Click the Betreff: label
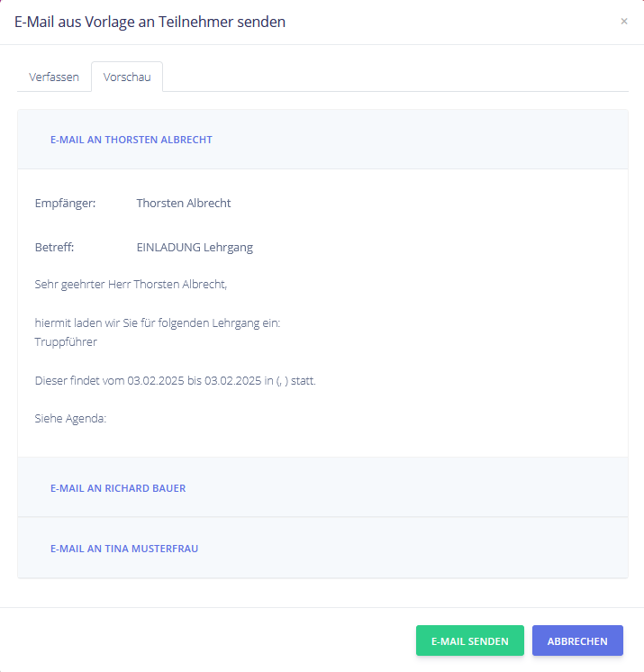 click(x=54, y=248)
